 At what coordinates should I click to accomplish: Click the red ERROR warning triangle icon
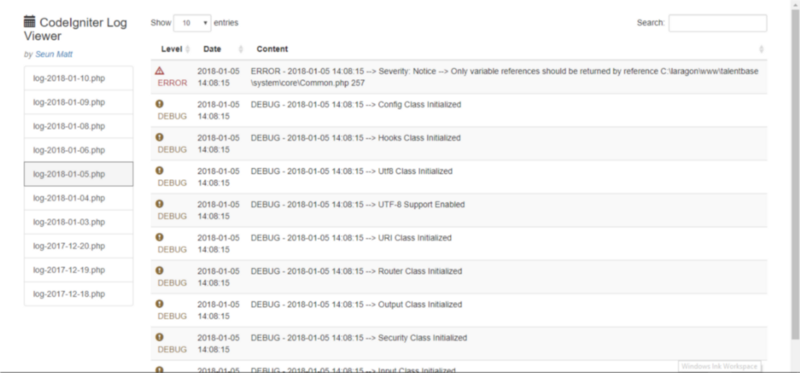[160, 71]
